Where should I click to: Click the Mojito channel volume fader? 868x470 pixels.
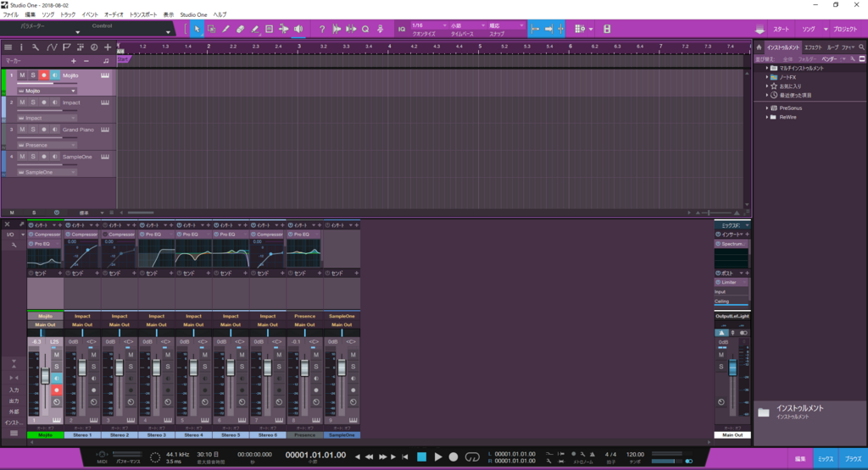(45, 376)
